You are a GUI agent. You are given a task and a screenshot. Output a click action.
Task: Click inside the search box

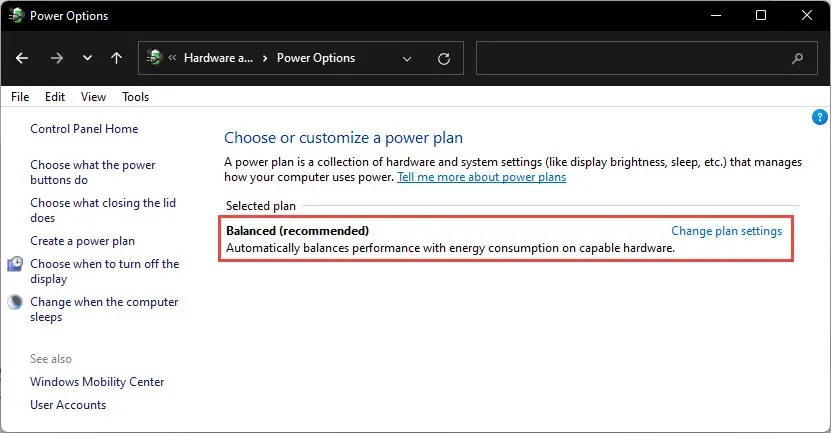point(647,58)
